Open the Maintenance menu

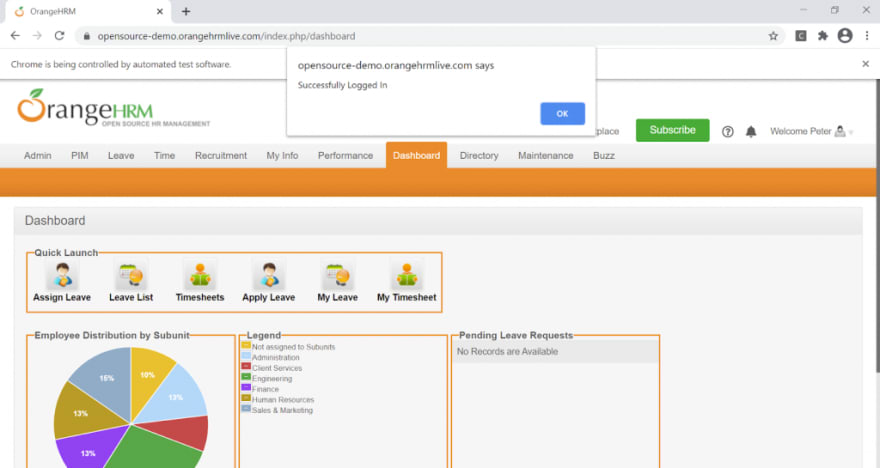click(x=546, y=155)
